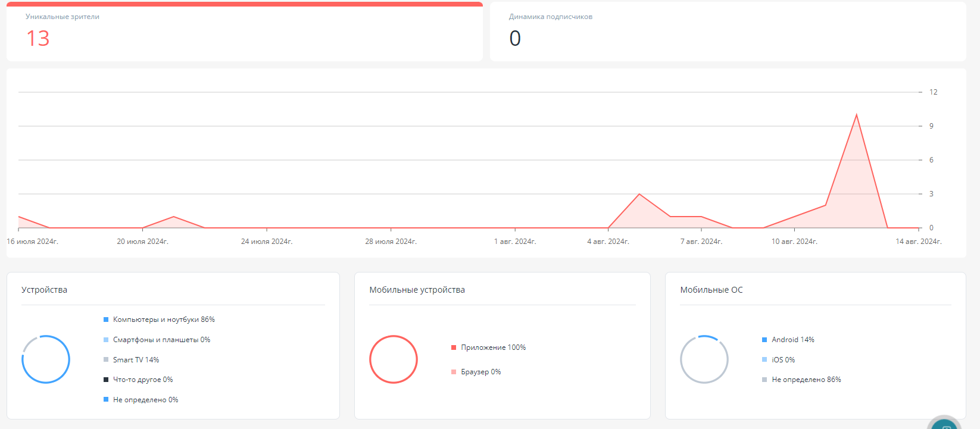The image size is (980, 429).
Task: Open the Динамика подписчиков card showing 0
Action: 728,32
